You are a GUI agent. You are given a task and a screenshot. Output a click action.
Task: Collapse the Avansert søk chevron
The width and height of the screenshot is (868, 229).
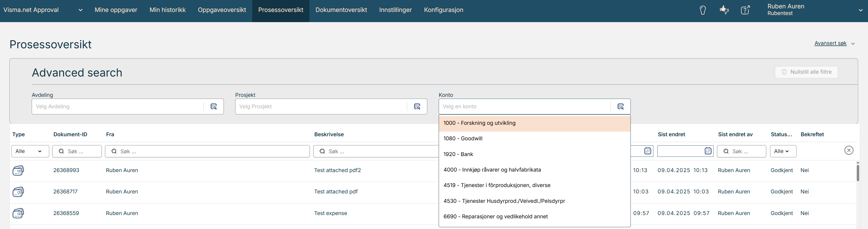[853, 43]
